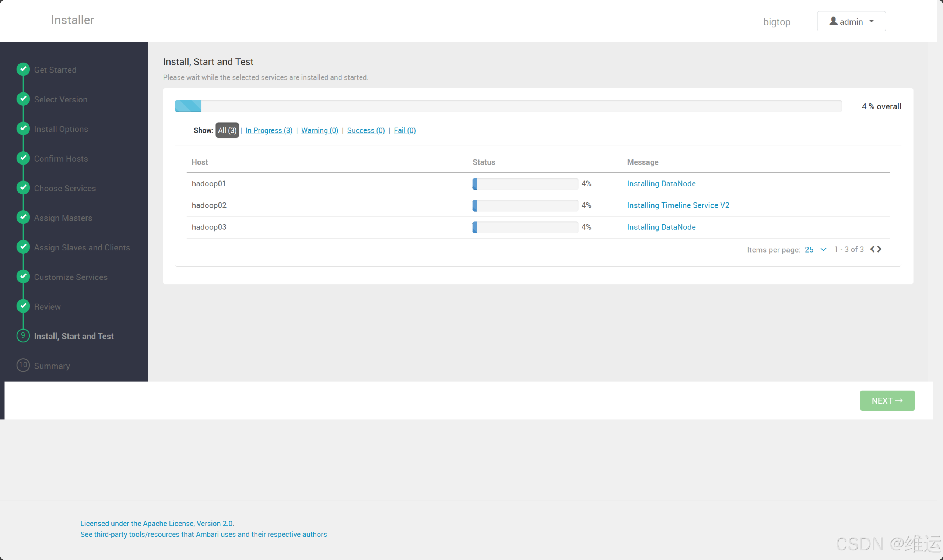This screenshot has width=943, height=560.
Task: Open the Installing Timeline Service V2 message link
Action: [x=678, y=205]
